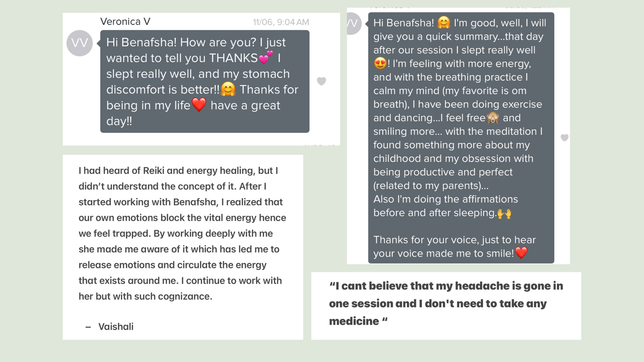Click the heart-eyes emoji before 'I'm feeling'

[380, 63]
